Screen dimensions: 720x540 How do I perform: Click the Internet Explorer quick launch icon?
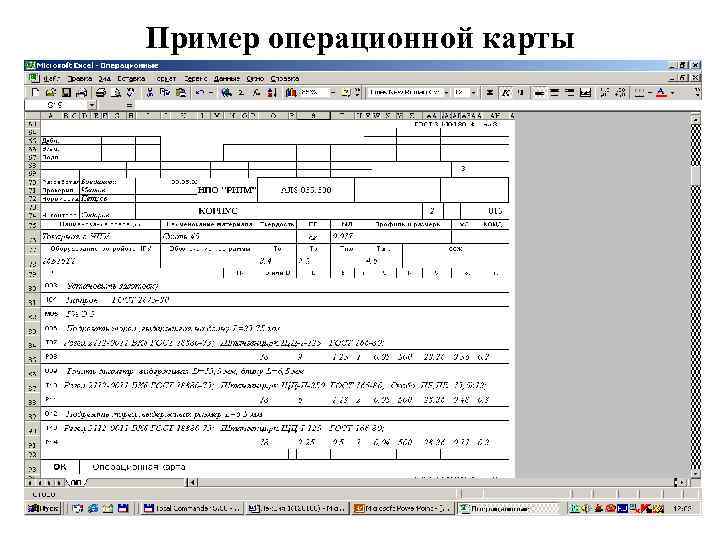click(93, 508)
